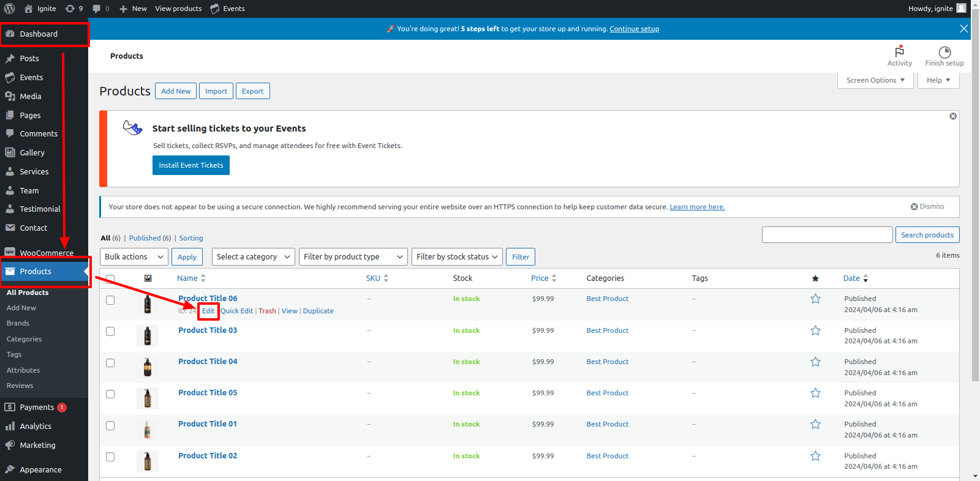Select checkbox for Product Title 05

point(110,394)
